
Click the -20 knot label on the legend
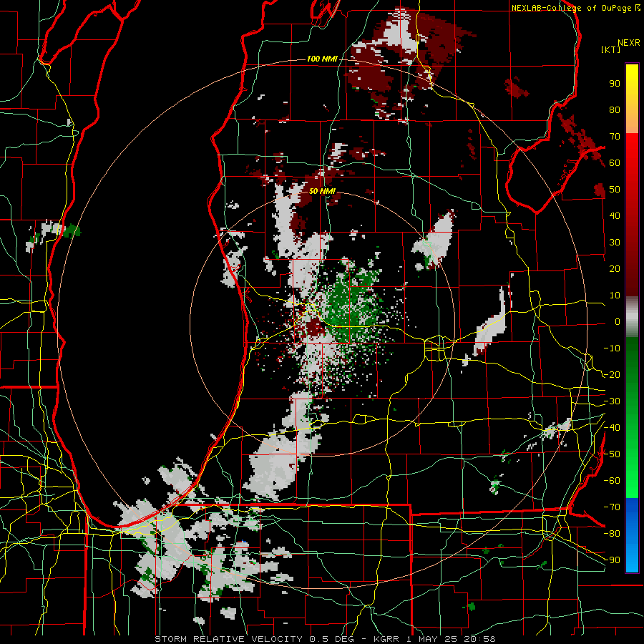[x=612, y=374]
